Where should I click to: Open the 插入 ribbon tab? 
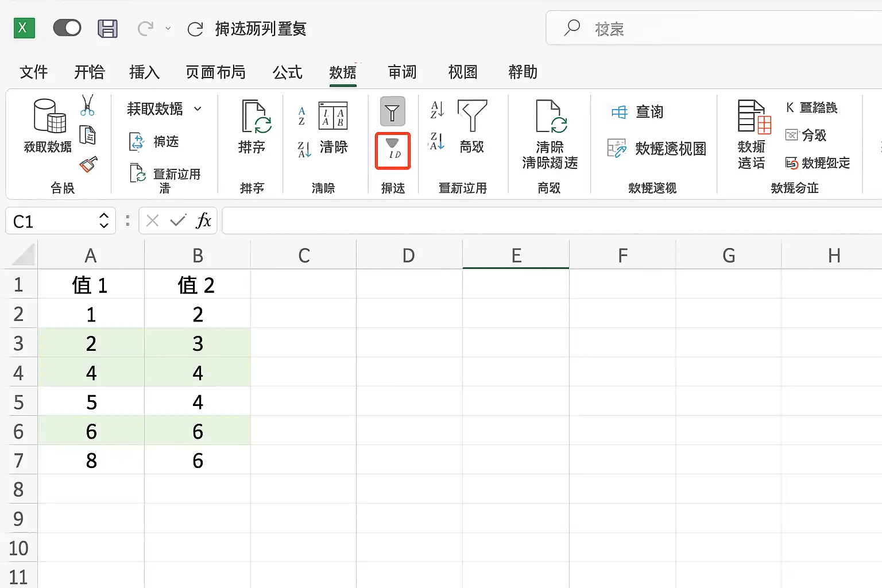pyautogui.click(x=144, y=72)
